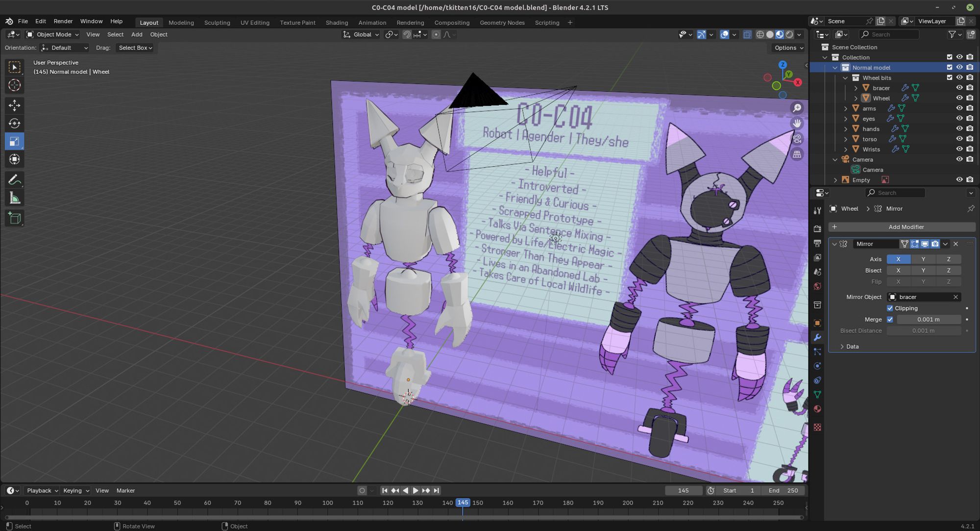
Task: Enable mirror Axis Y
Action: coord(923,259)
